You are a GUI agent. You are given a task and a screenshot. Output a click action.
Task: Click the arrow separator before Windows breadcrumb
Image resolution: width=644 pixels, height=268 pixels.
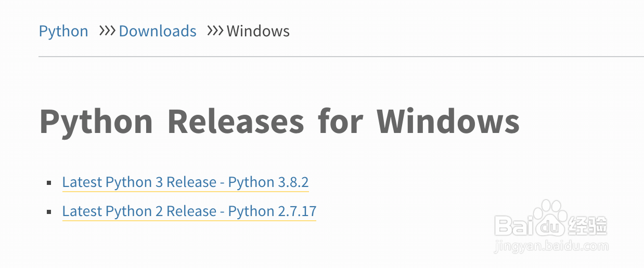(215, 31)
